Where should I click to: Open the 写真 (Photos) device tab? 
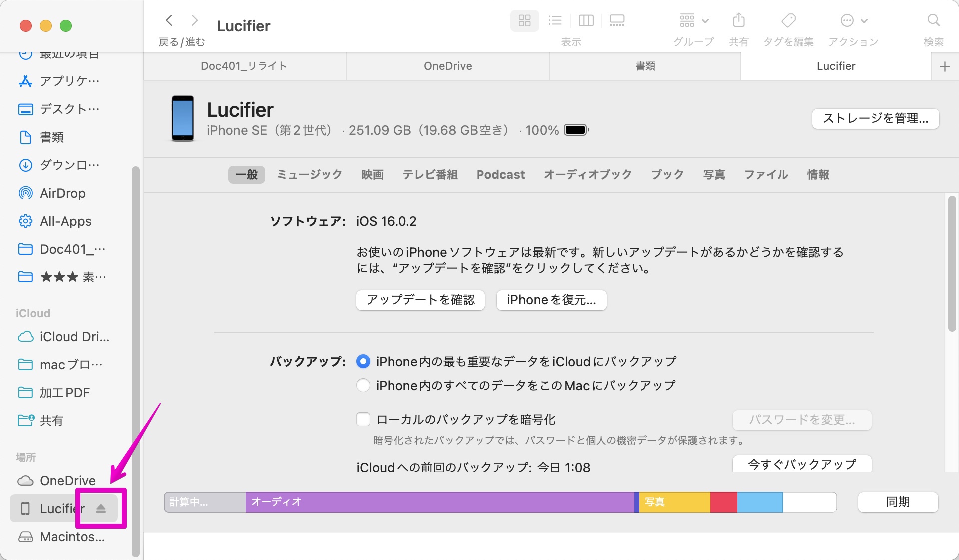click(714, 175)
